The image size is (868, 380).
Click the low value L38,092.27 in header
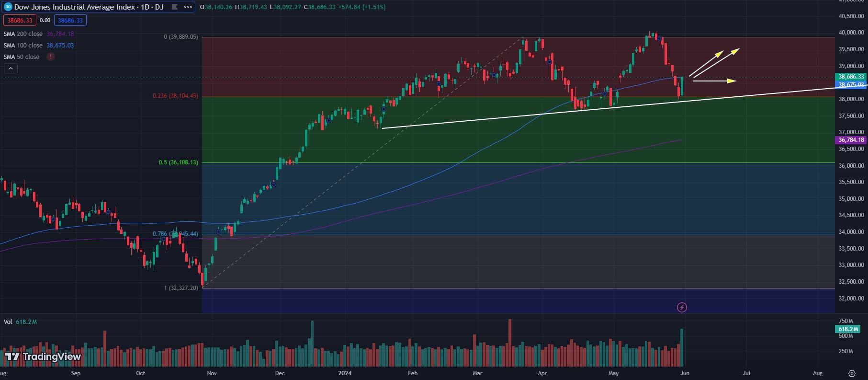tap(285, 7)
